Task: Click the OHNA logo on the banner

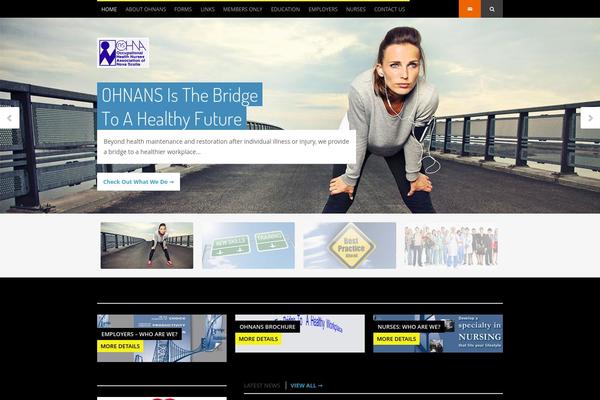Action: 123,53
